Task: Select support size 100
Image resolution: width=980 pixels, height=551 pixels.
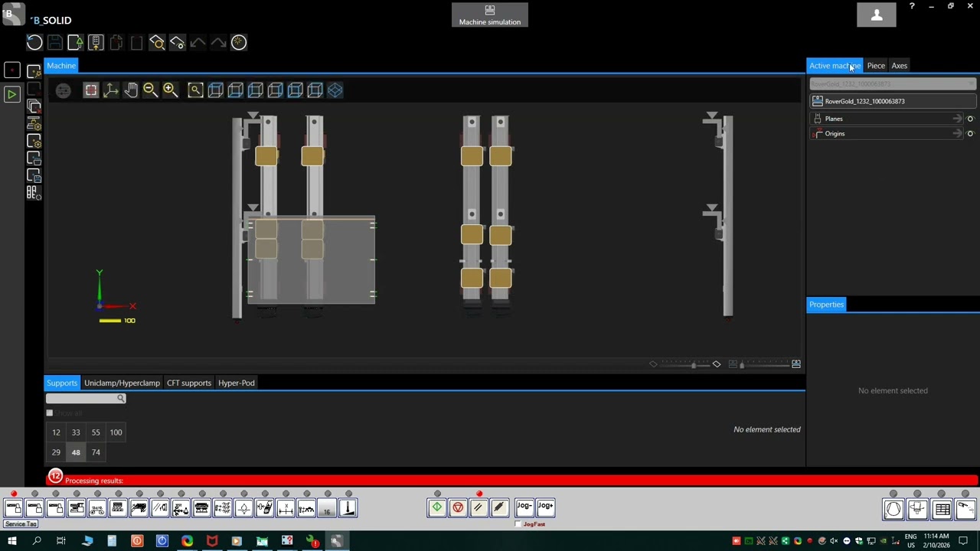Action: (x=116, y=432)
